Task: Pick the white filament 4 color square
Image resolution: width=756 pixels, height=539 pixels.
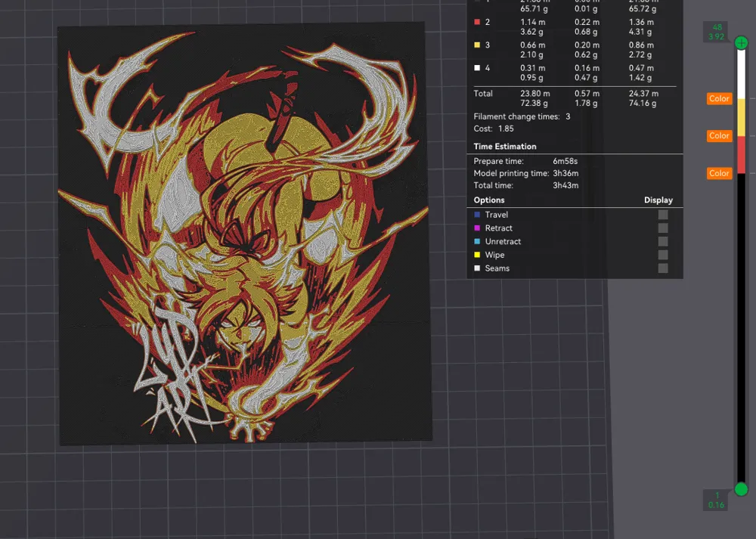Action: 477,68
